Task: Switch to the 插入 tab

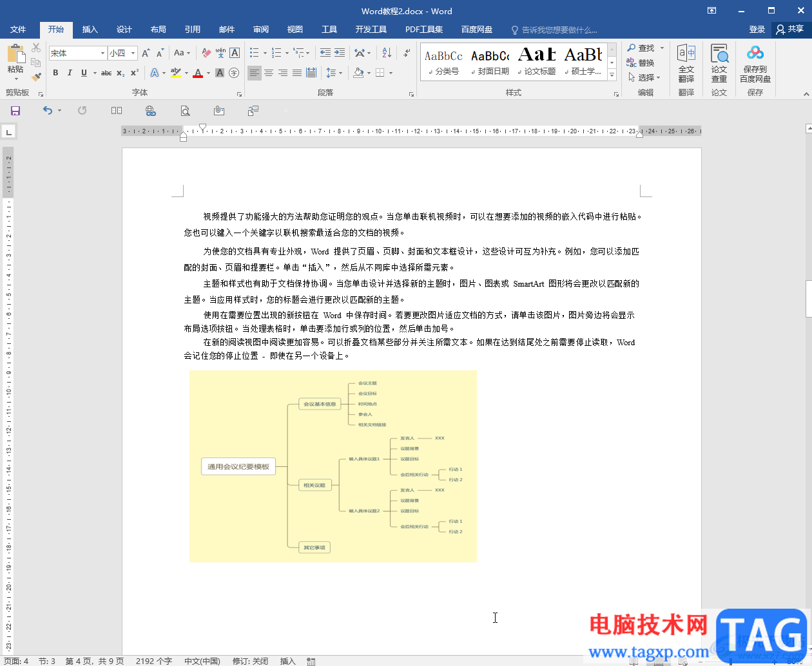Action: 90,30
